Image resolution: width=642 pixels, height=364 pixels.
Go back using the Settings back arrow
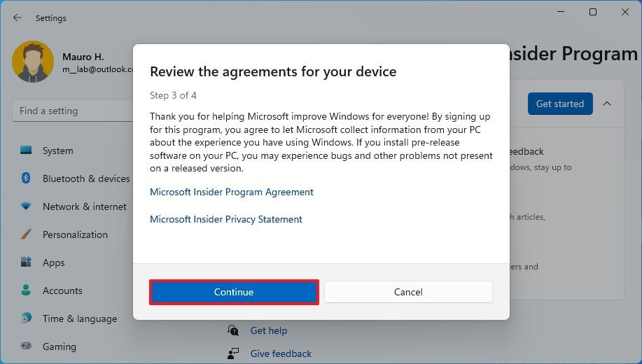click(18, 17)
